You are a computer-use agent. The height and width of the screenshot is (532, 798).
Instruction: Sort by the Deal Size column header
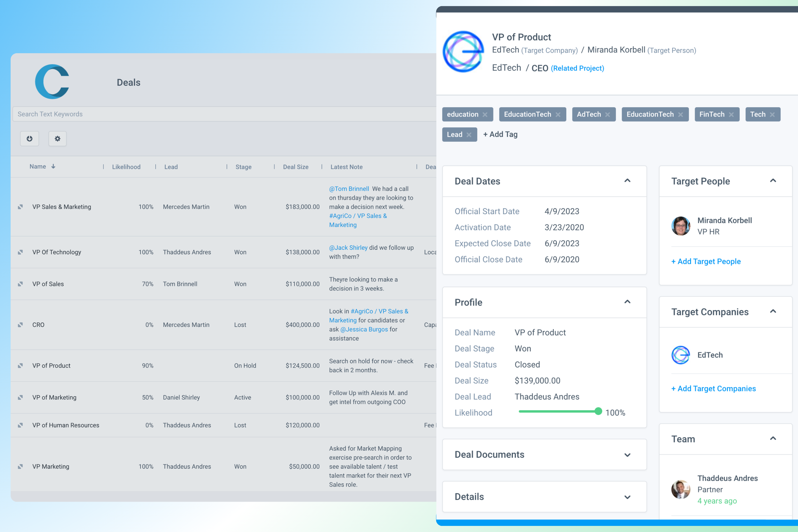coord(296,167)
